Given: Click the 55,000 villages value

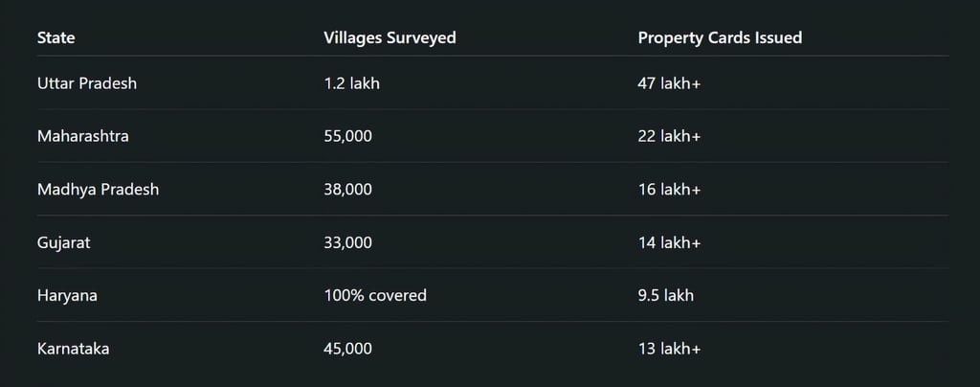Looking at the screenshot, I should pyautogui.click(x=348, y=136).
